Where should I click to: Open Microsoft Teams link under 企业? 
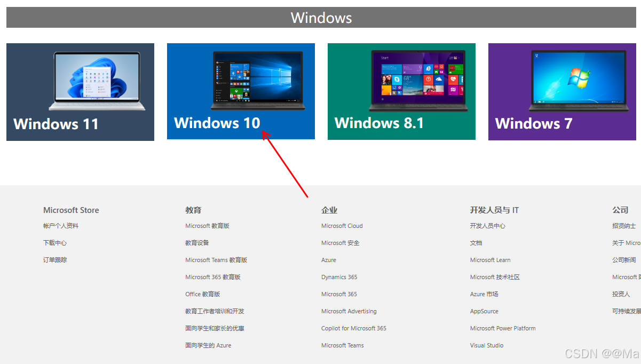343,345
